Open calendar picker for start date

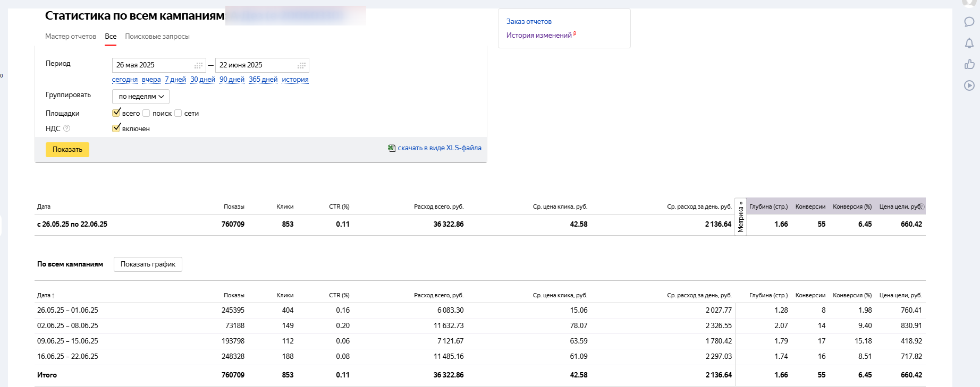[199, 65]
